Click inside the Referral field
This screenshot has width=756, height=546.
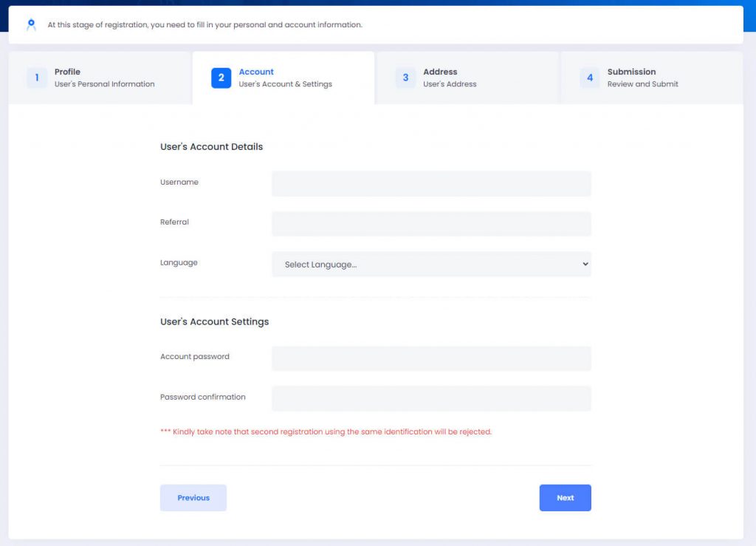(431, 223)
